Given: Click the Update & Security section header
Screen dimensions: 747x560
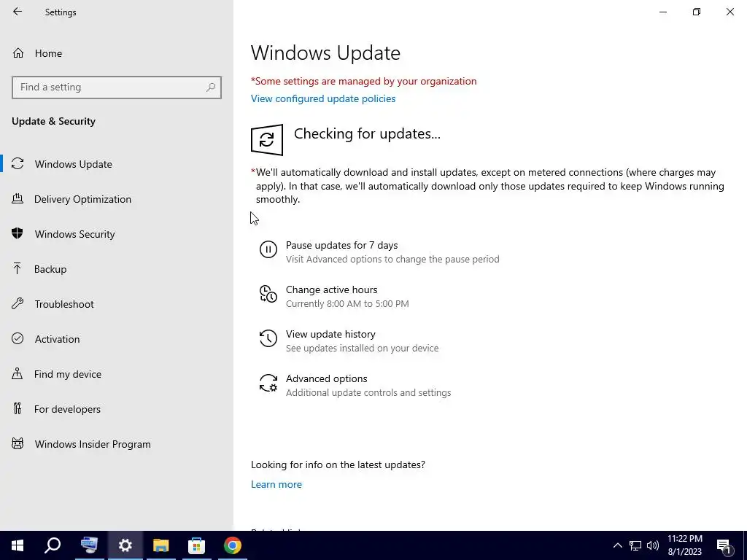Looking at the screenshot, I should 53,122.
